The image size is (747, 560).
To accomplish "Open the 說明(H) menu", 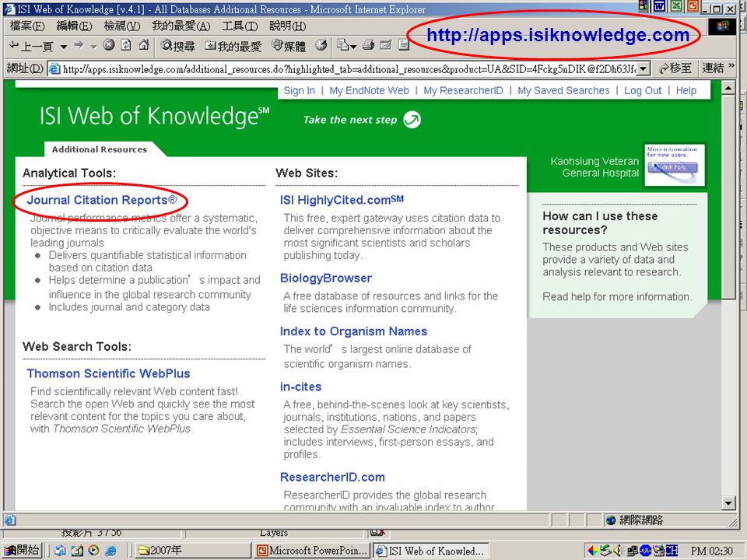I will (287, 26).
